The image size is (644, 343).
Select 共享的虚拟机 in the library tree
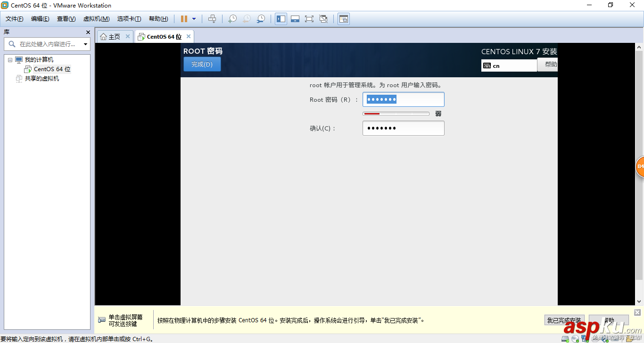point(42,79)
